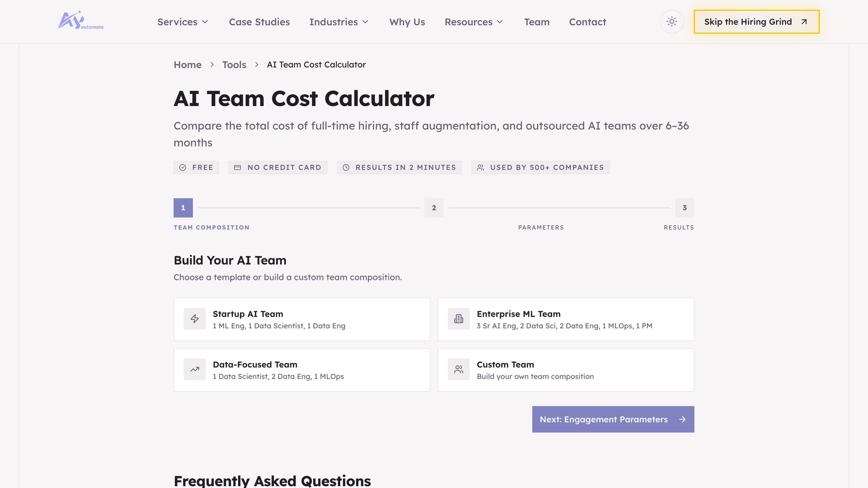The height and width of the screenshot is (488, 868).
Task: Click the credit card icon in badge
Action: [237, 167]
